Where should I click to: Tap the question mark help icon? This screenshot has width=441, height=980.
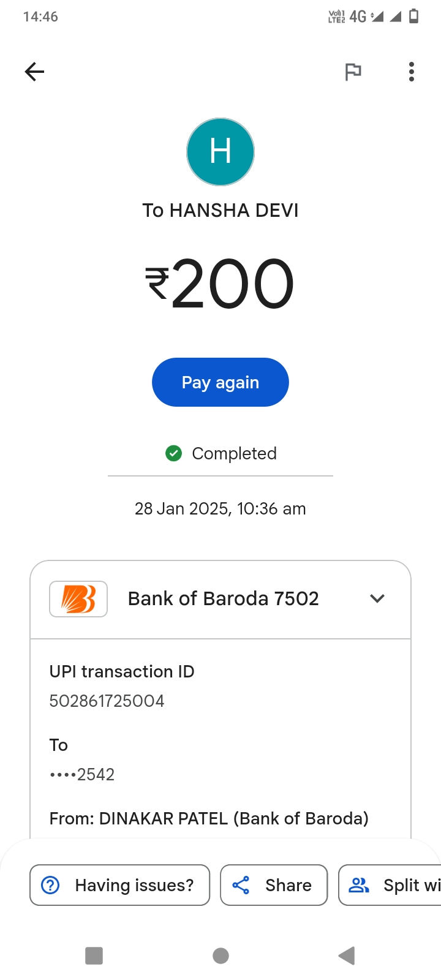(50, 885)
